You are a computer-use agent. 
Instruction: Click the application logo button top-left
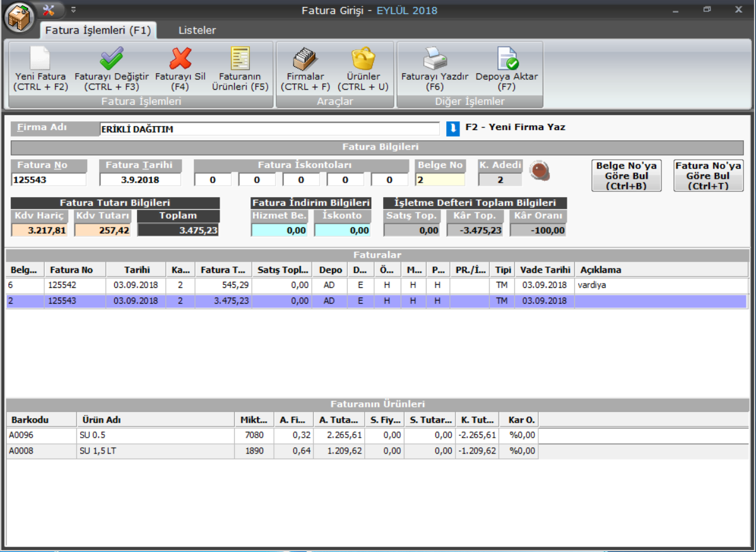pos(20,17)
